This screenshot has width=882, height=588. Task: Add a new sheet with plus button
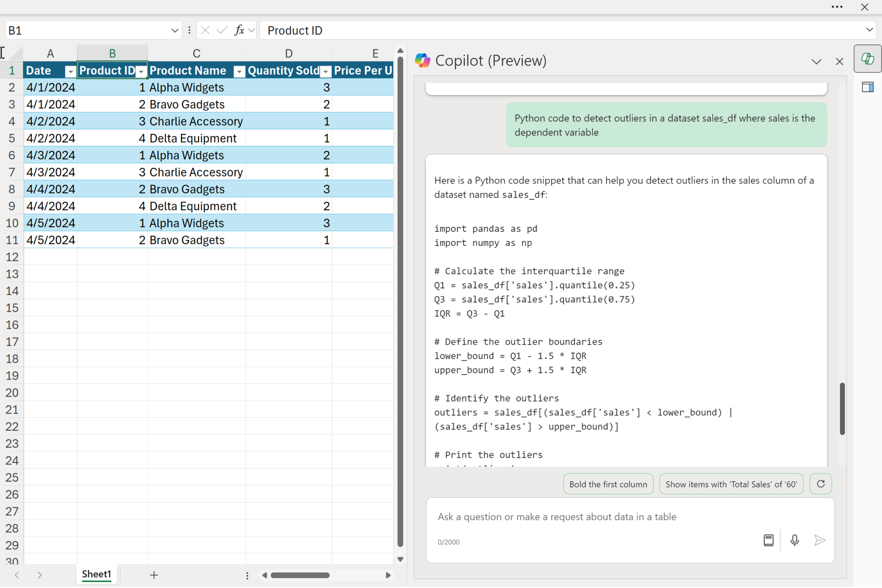(154, 575)
